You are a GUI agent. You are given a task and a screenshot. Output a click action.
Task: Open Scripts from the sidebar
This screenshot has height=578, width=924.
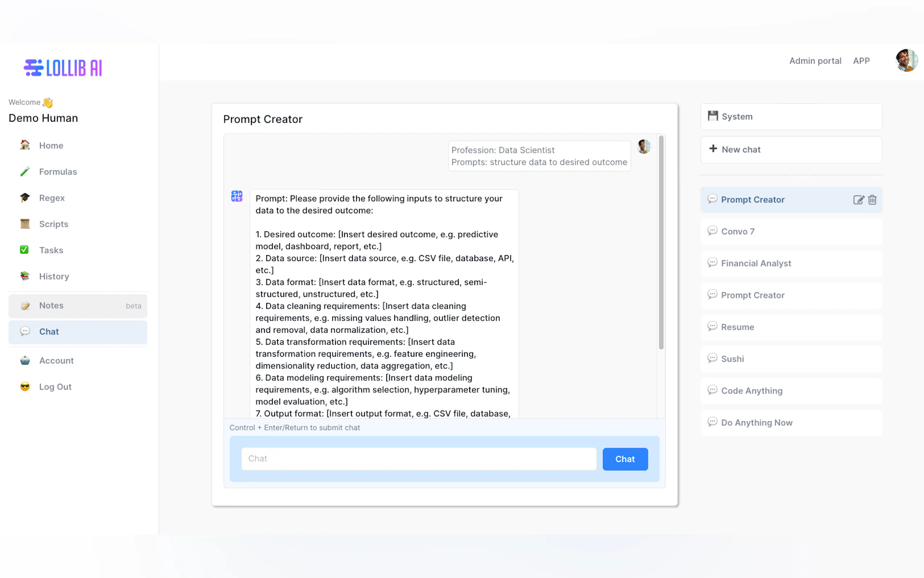pyautogui.click(x=53, y=224)
